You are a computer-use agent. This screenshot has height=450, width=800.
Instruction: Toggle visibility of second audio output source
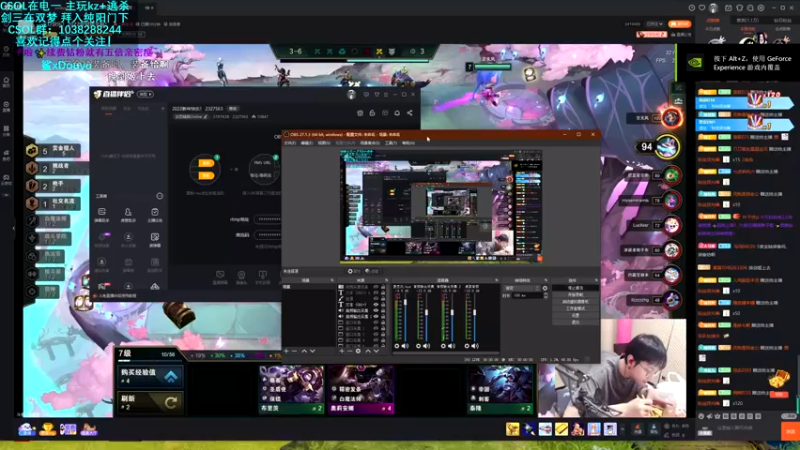point(376,316)
